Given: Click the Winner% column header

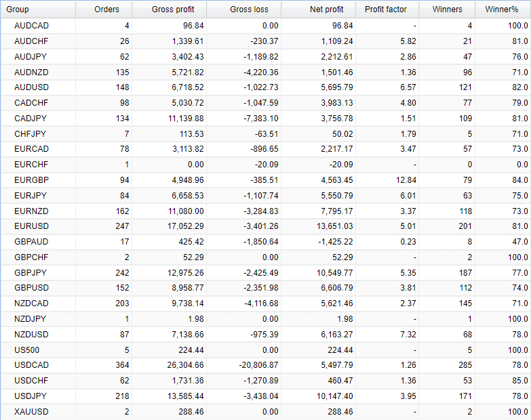Looking at the screenshot, I should (x=503, y=9).
